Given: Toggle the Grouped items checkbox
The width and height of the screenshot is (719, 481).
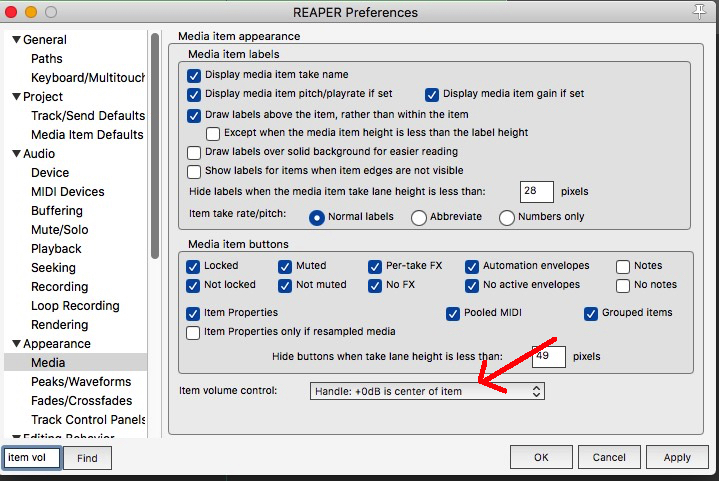Looking at the screenshot, I should [x=591, y=314].
